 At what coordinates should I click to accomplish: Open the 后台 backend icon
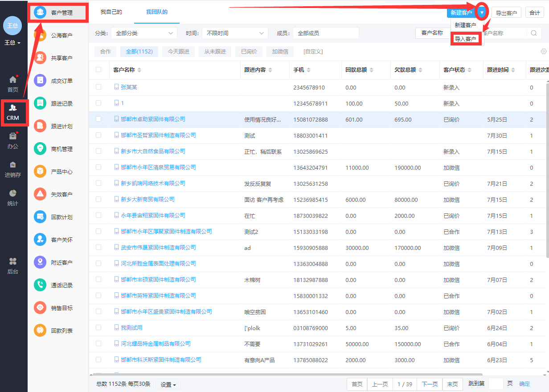13,261
